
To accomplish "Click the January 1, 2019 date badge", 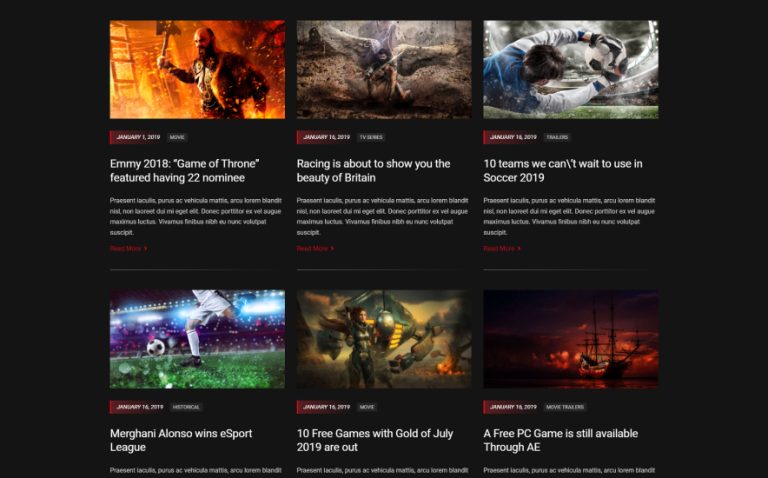I will point(137,137).
